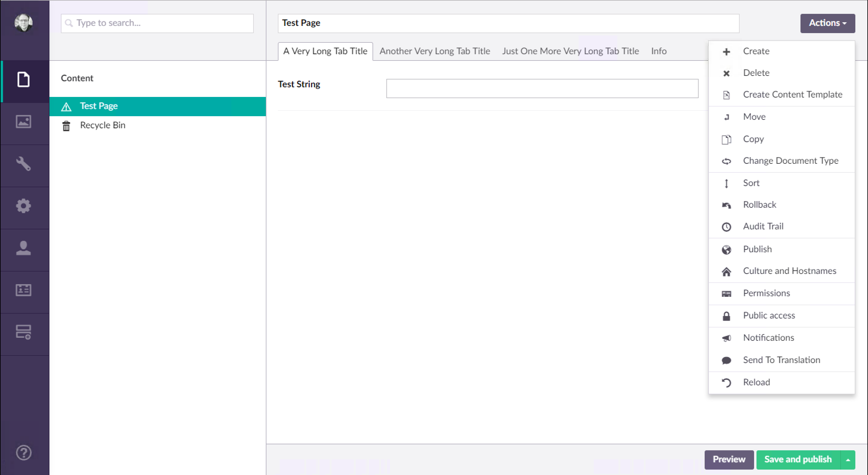Open your profile via the avatar picture
The height and width of the screenshot is (475, 868).
tap(23, 23)
